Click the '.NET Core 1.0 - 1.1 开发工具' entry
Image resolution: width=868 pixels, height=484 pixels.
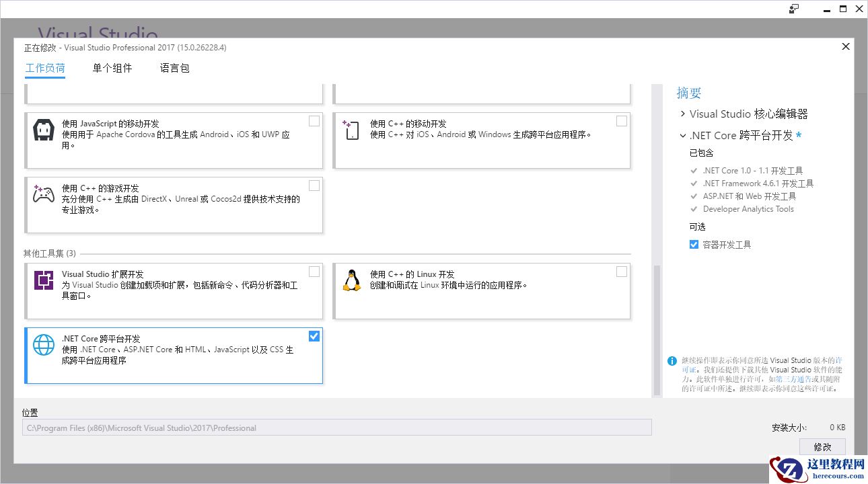[x=753, y=171]
